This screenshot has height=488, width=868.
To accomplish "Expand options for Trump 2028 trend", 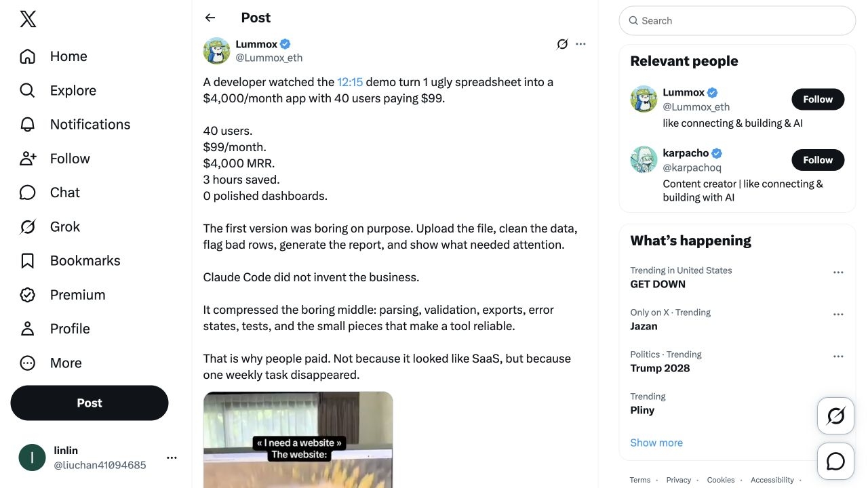I will coord(838,357).
